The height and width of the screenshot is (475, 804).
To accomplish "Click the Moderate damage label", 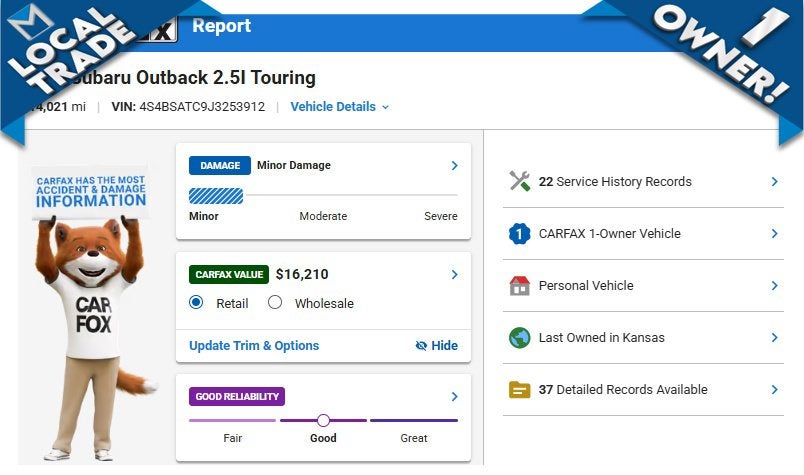I will [323, 216].
